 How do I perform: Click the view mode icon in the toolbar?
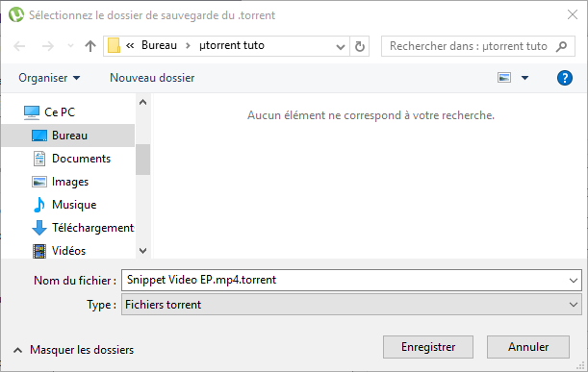(504, 78)
